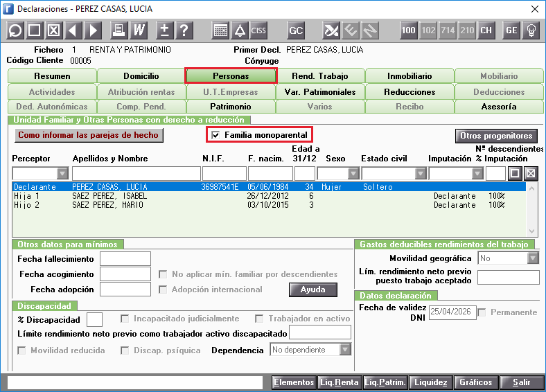
Task: Toggle Trabajador en activo checkbox
Action: coord(258,319)
